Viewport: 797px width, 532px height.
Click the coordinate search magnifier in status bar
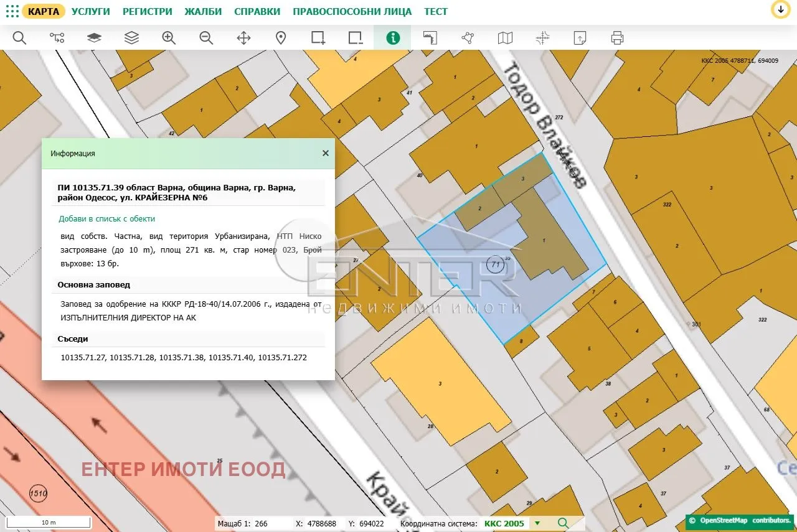coord(563,523)
